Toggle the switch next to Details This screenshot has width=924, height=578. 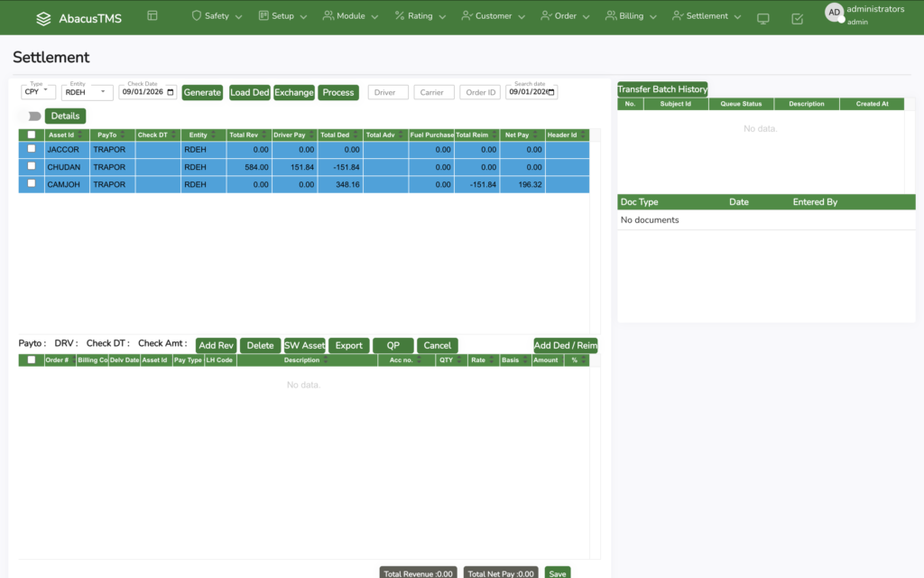click(x=32, y=117)
